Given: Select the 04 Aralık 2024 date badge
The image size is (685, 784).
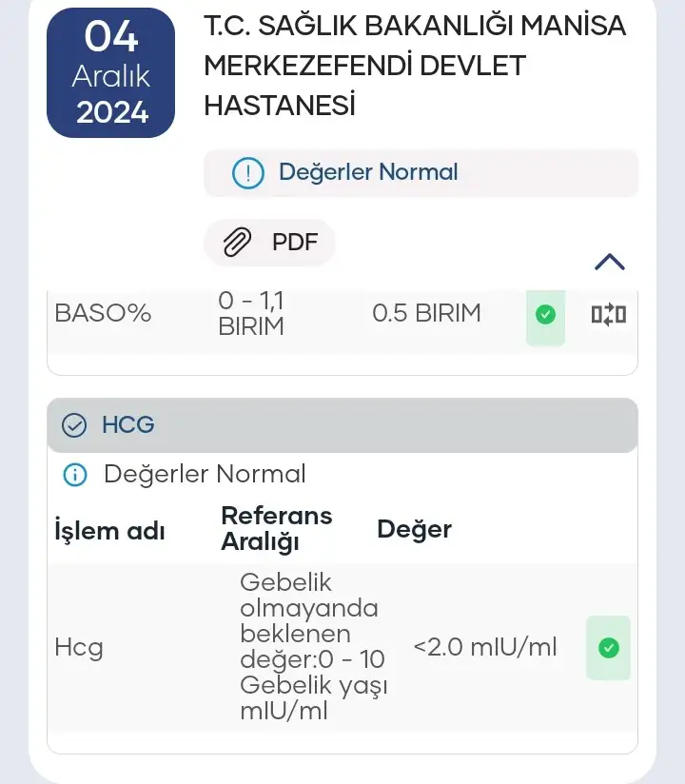Looking at the screenshot, I should click(x=111, y=73).
